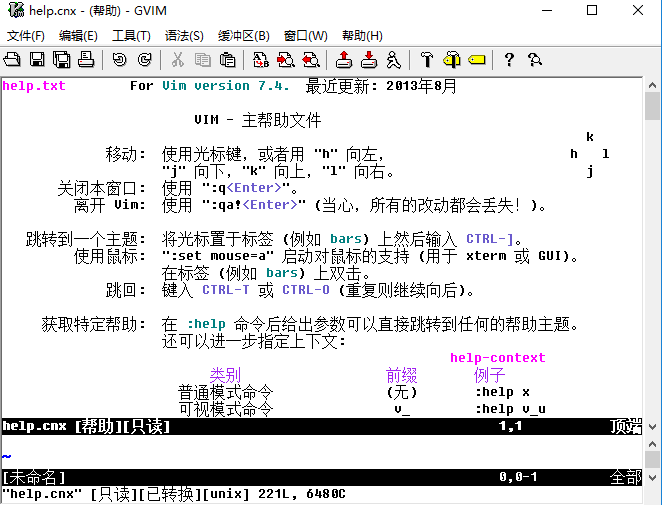Click the help-context tag
Image resolution: width=662 pixels, height=505 pixels.
click(498, 358)
